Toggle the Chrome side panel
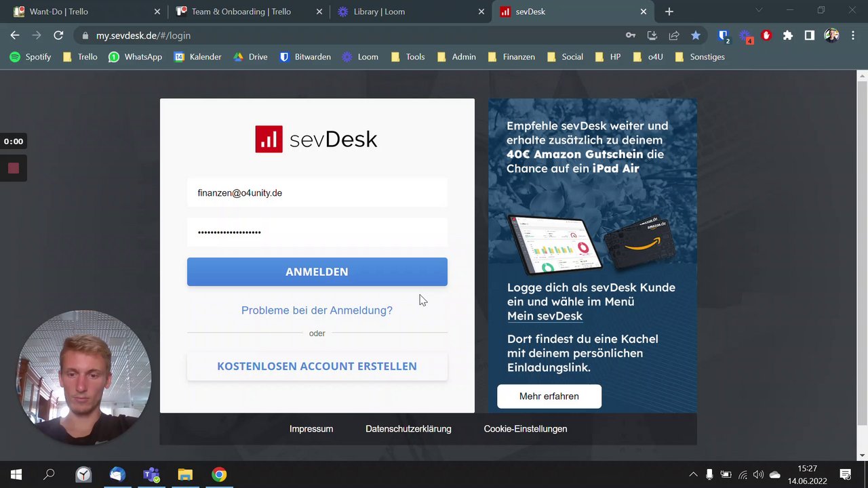The height and width of the screenshot is (488, 868). (810, 35)
